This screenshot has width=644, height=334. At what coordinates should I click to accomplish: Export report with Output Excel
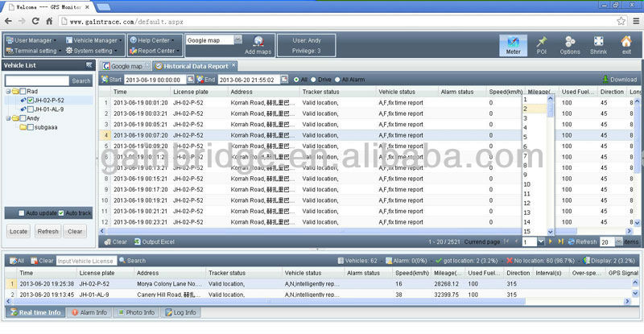[155, 241]
